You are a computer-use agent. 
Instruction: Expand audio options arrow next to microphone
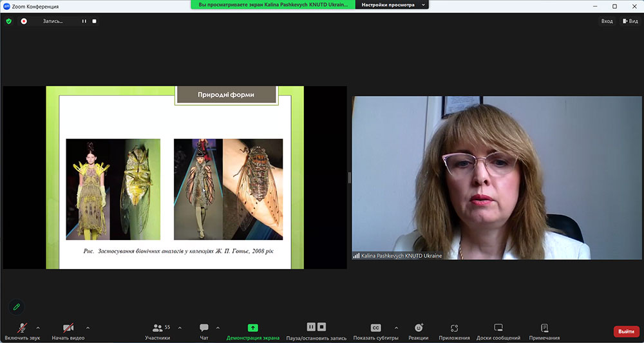coord(38,328)
